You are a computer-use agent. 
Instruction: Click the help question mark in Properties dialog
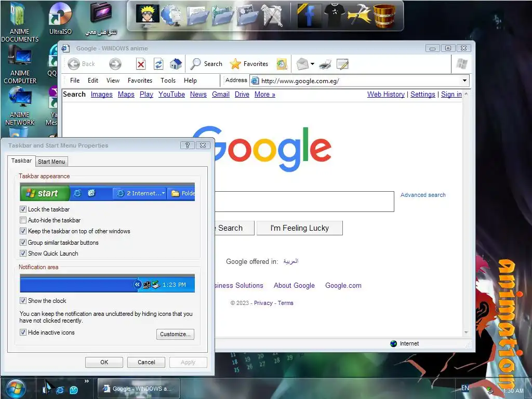187,145
